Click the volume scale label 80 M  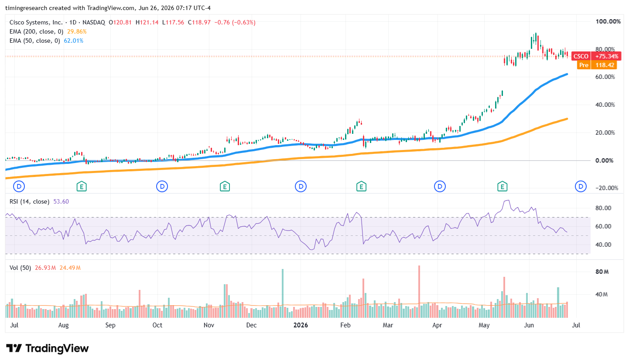[x=602, y=272]
